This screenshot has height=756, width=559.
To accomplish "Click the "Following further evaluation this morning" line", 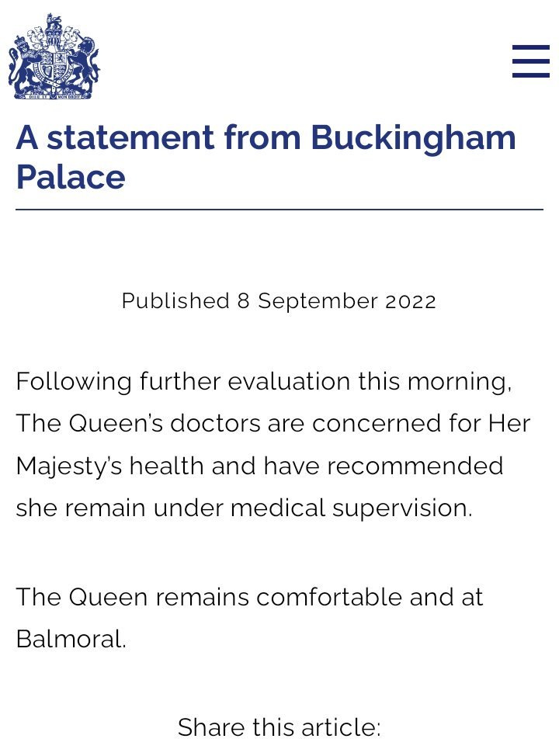I will (264, 382).
